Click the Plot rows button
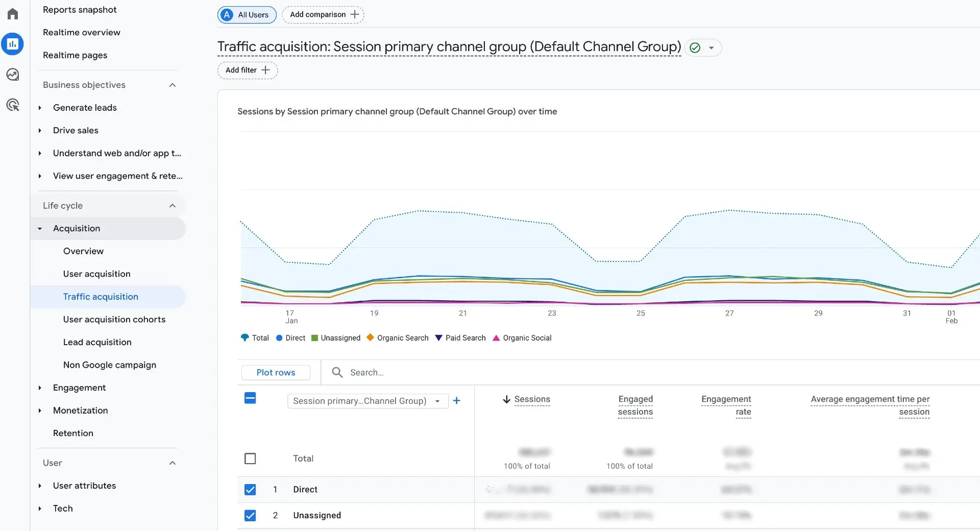Screen dimensions: 980x531 pyautogui.click(x=276, y=372)
